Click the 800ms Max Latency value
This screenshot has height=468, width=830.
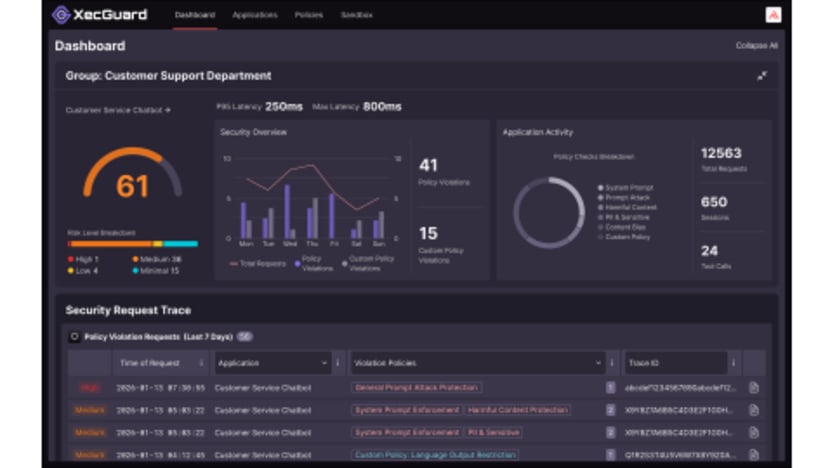pos(382,107)
